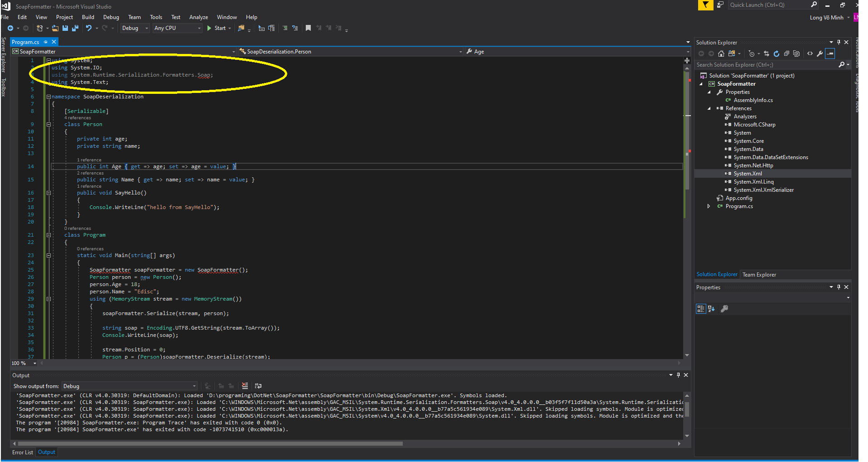The width and height of the screenshot is (868, 462).
Task: Toggle word wrap in the Output window
Action: coord(258,386)
